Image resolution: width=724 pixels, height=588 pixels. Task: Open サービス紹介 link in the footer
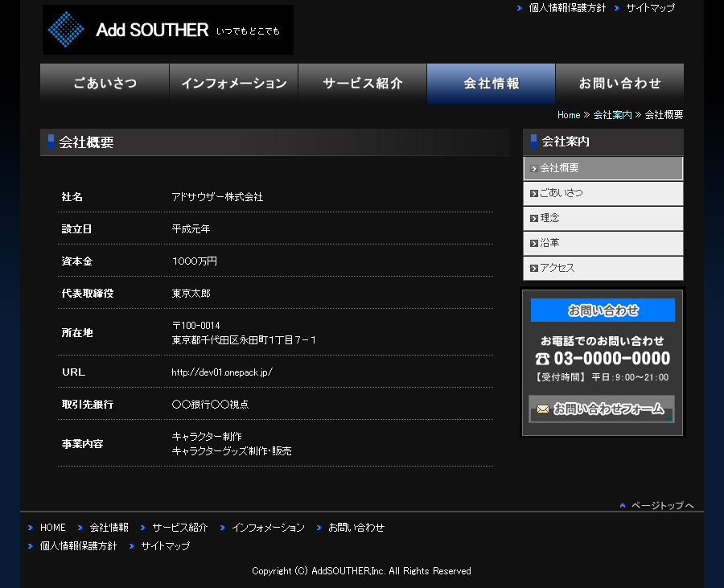click(x=179, y=528)
